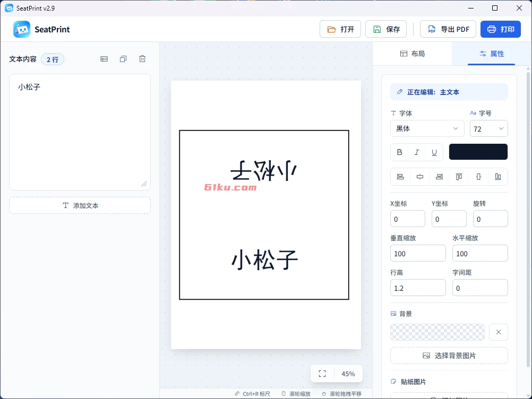Click the Ctrl+R 标尺 hint
Viewport: 532px width, 399px height.
pos(252,394)
